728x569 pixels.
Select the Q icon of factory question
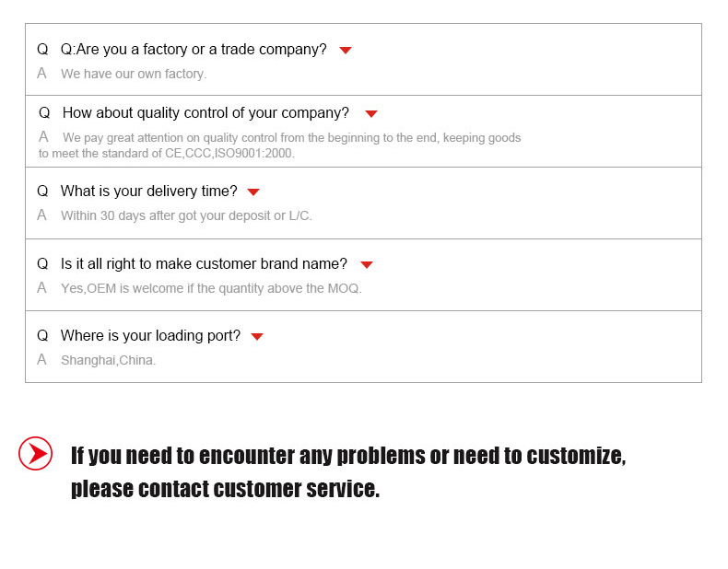point(42,49)
